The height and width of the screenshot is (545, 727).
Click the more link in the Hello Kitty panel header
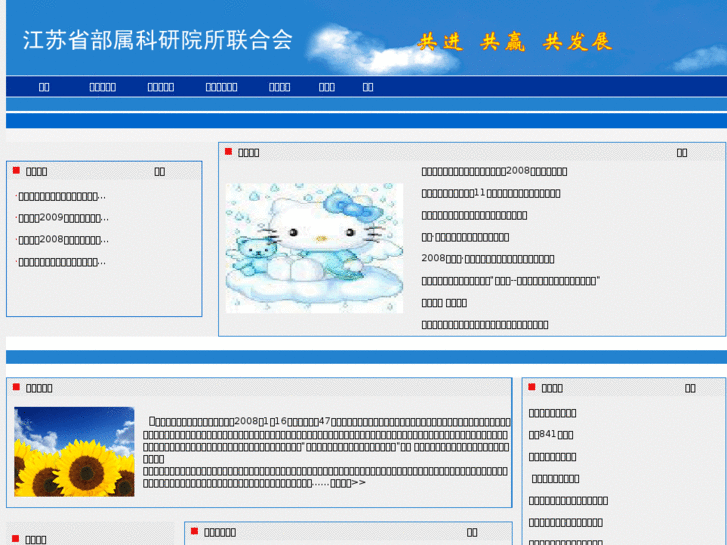(x=682, y=153)
